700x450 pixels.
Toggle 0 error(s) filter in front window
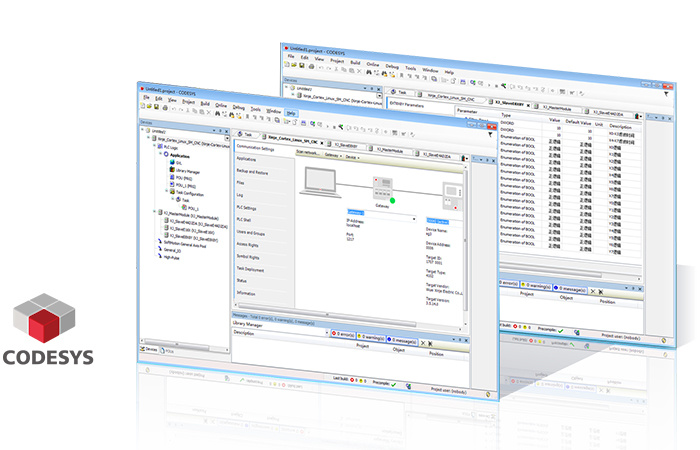click(343, 334)
